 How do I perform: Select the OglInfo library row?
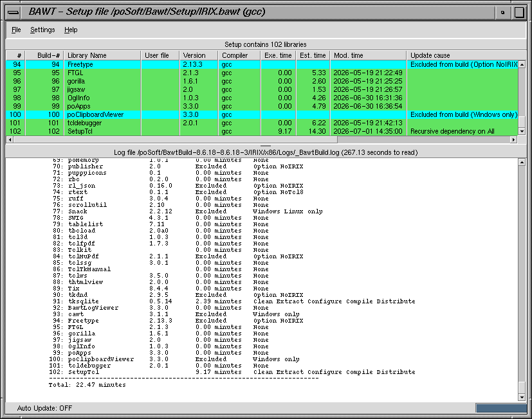pyautogui.click(x=262, y=98)
